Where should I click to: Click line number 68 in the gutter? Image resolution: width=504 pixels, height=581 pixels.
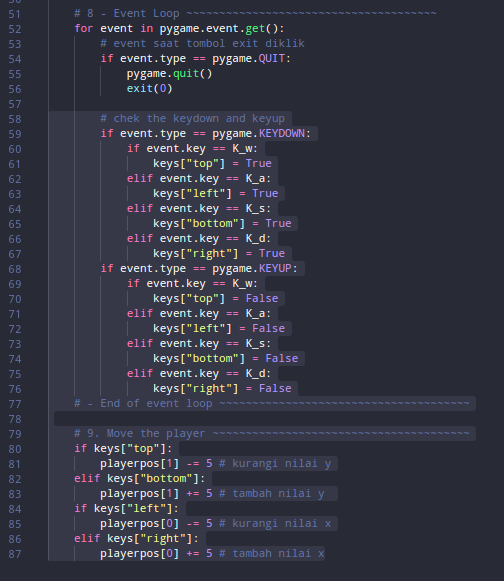[x=15, y=269]
